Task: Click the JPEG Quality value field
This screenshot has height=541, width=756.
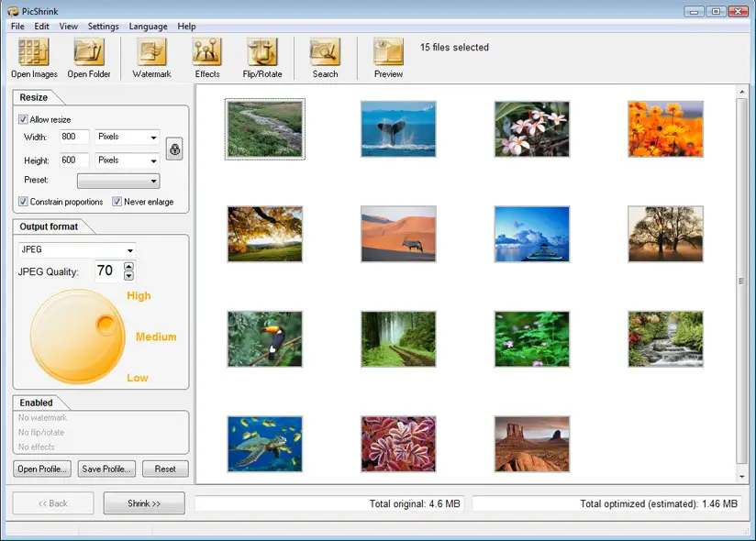Action: tap(109, 270)
